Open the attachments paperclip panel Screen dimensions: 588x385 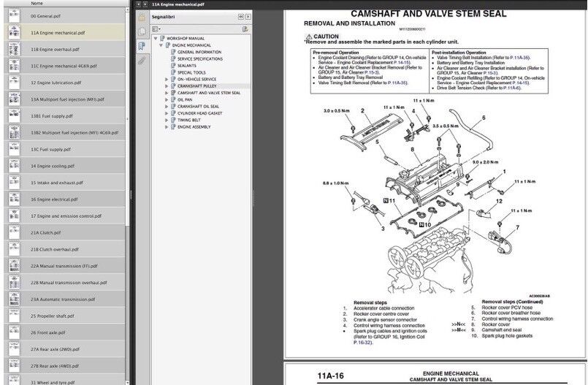[142, 60]
